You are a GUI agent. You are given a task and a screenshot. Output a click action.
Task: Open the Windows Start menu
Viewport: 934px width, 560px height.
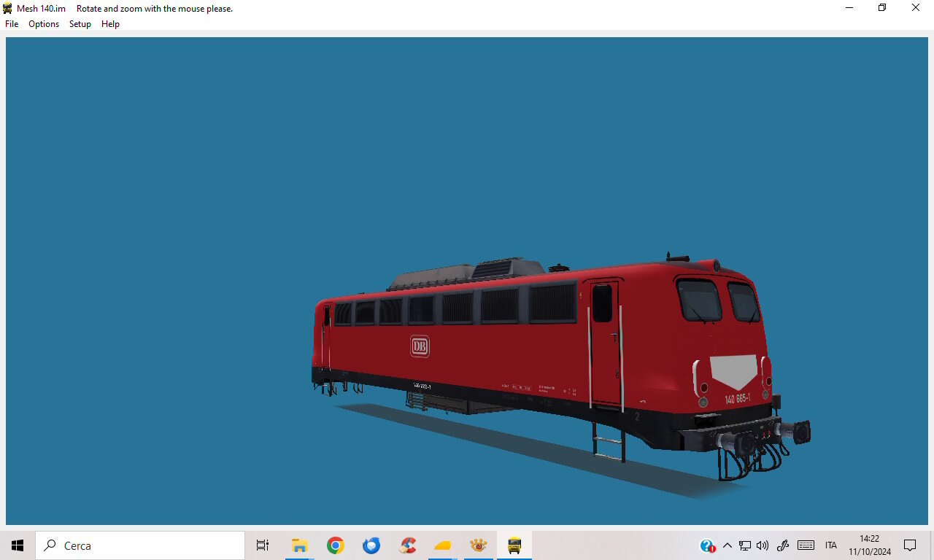point(18,545)
